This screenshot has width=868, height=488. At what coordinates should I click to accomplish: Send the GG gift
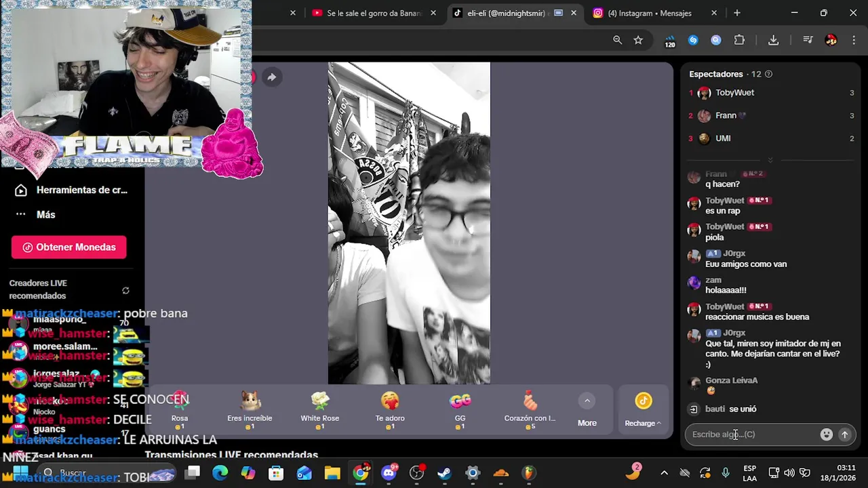(460, 410)
